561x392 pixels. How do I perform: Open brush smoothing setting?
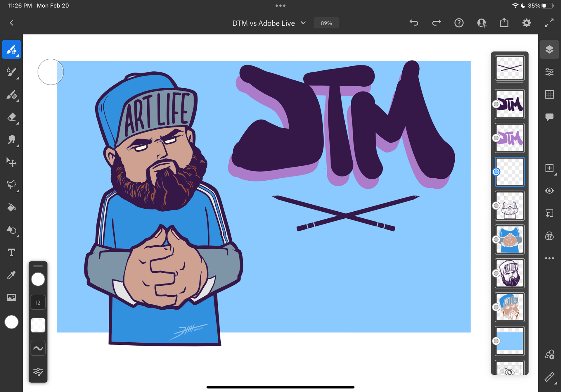pos(38,348)
